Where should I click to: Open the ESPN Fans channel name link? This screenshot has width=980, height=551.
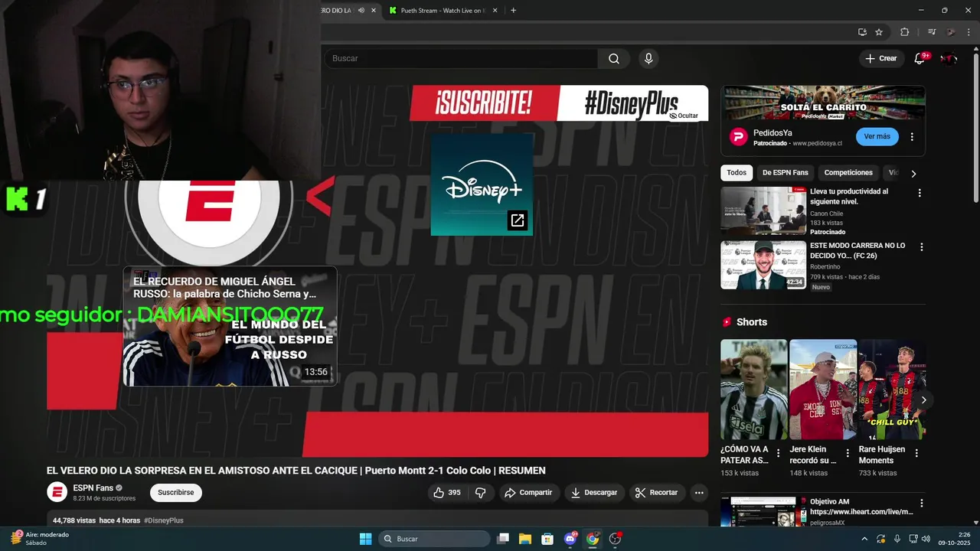click(x=93, y=488)
